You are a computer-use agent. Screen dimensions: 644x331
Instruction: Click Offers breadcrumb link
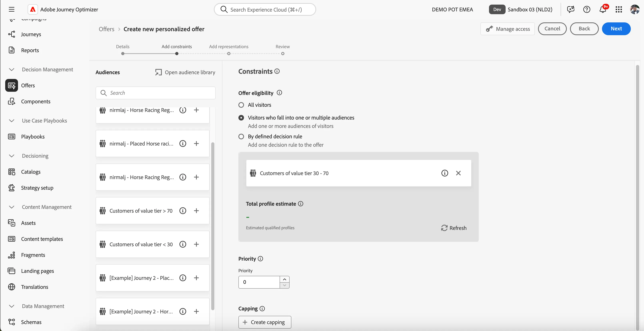(x=106, y=29)
